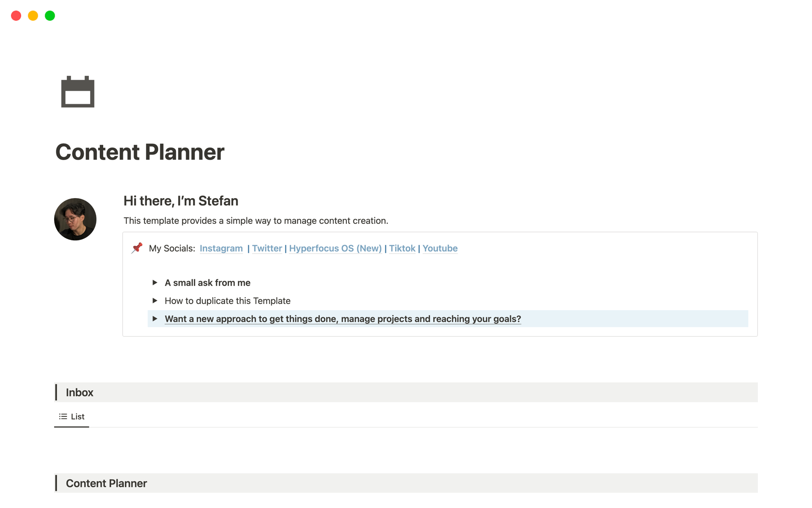Open the Youtube link
This screenshot has width=812, height=508.
(x=440, y=248)
